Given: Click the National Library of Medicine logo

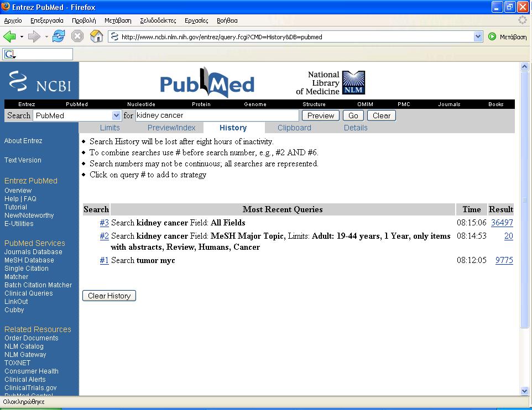Looking at the screenshot, I should (x=331, y=83).
